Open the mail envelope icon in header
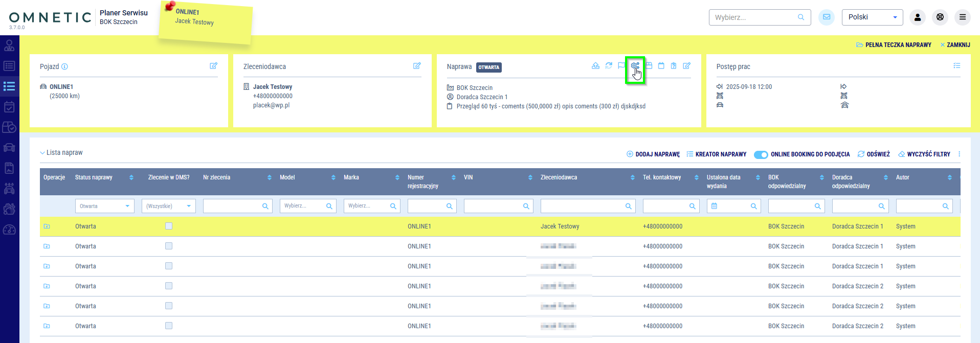The width and height of the screenshot is (980, 343). [827, 17]
